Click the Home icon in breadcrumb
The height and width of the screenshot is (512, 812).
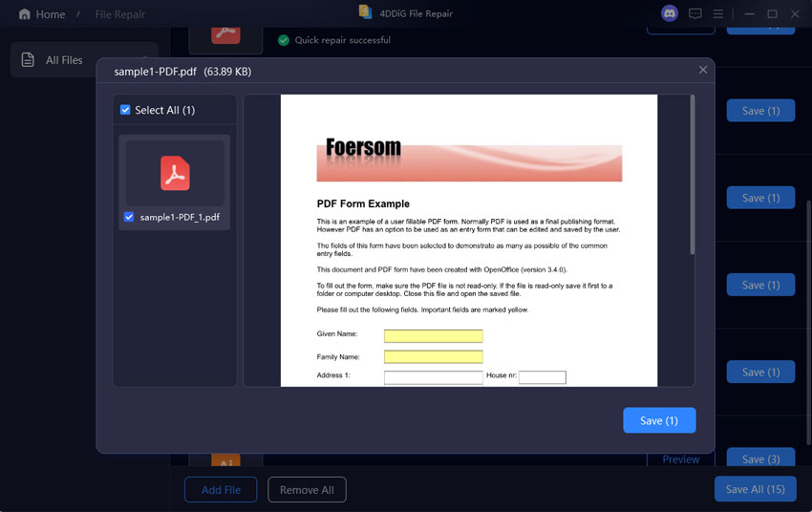[x=25, y=14]
